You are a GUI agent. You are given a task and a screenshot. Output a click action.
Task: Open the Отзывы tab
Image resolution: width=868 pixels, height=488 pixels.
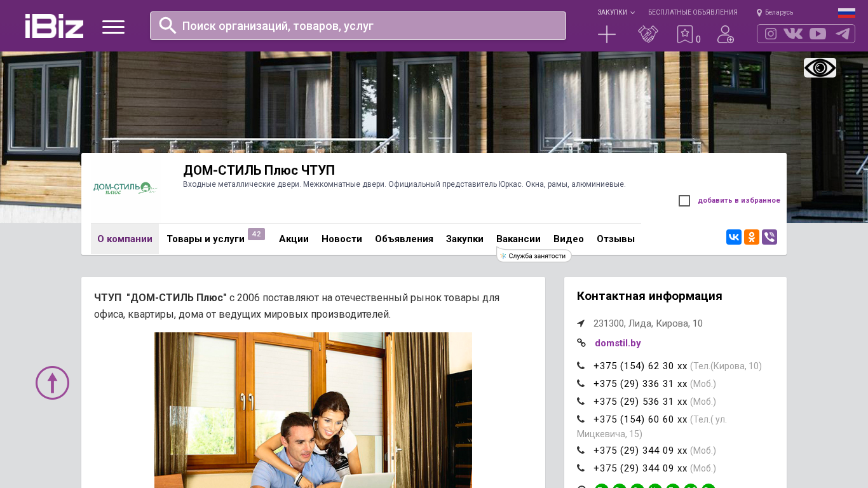(616, 239)
